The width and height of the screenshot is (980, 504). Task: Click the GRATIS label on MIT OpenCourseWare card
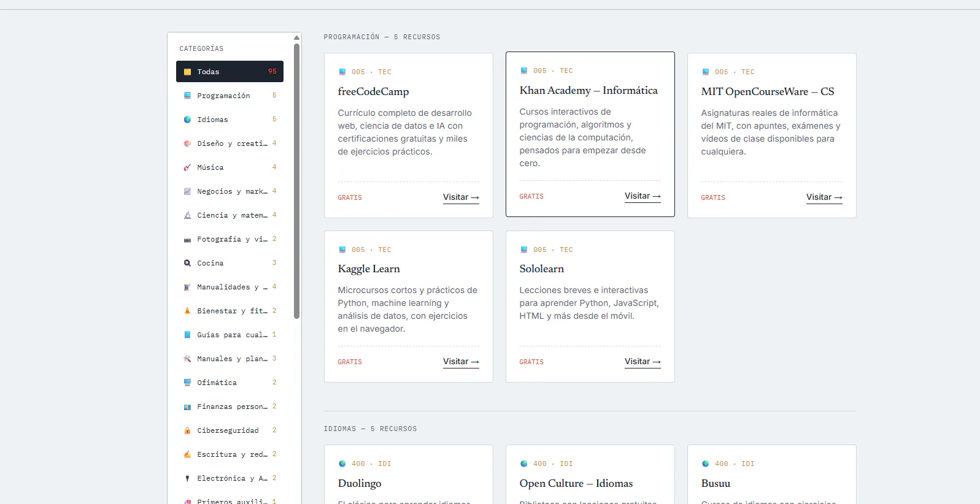click(713, 198)
